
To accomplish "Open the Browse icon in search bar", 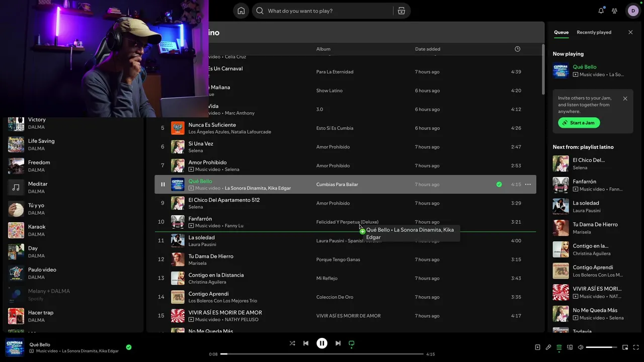I will pyautogui.click(x=401, y=11).
